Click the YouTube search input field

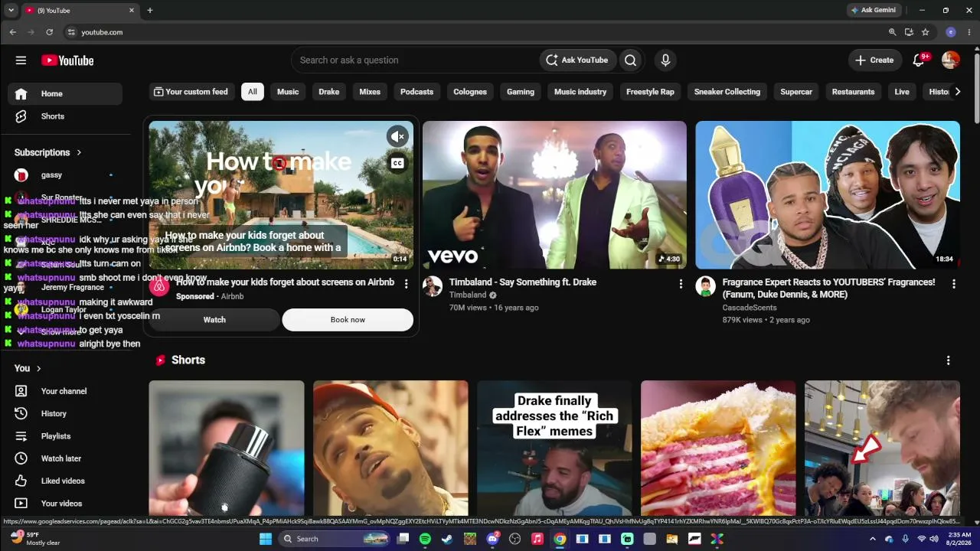coord(417,60)
